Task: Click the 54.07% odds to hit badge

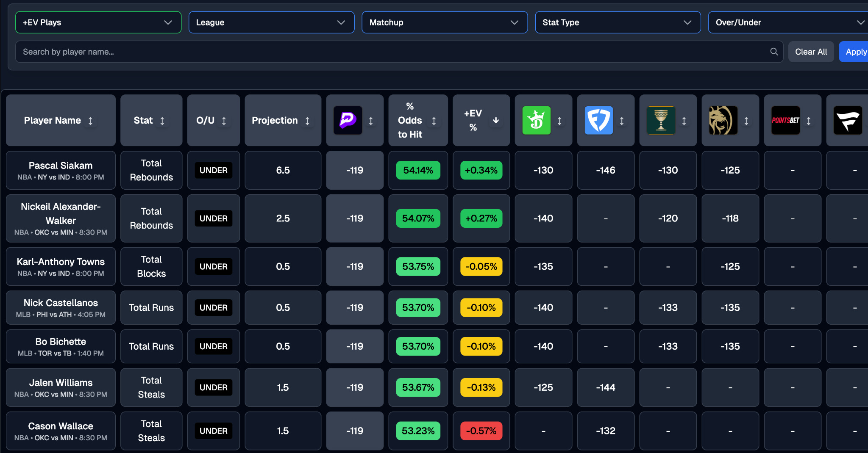Action: (x=418, y=218)
